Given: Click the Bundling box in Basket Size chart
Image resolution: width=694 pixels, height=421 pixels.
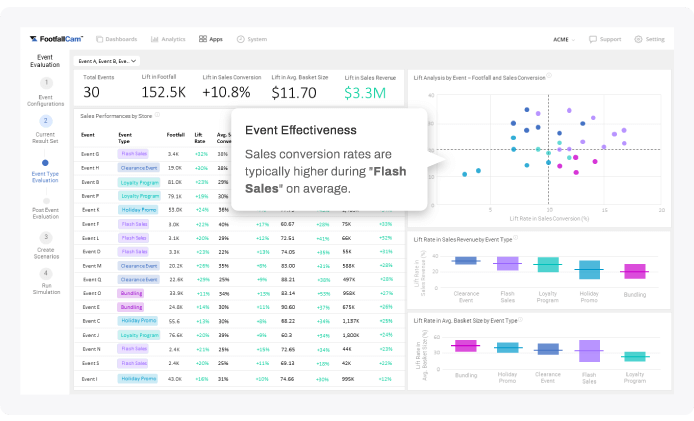Looking at the screenshot, I should pyautogui.click(x=466, y=346).
